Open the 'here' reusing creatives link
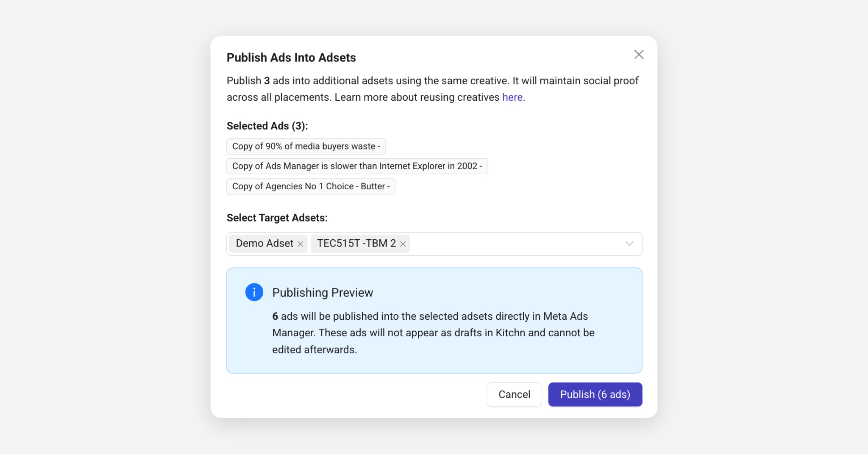The height and width of the screenshot is (454, 868). click(512, 97)
